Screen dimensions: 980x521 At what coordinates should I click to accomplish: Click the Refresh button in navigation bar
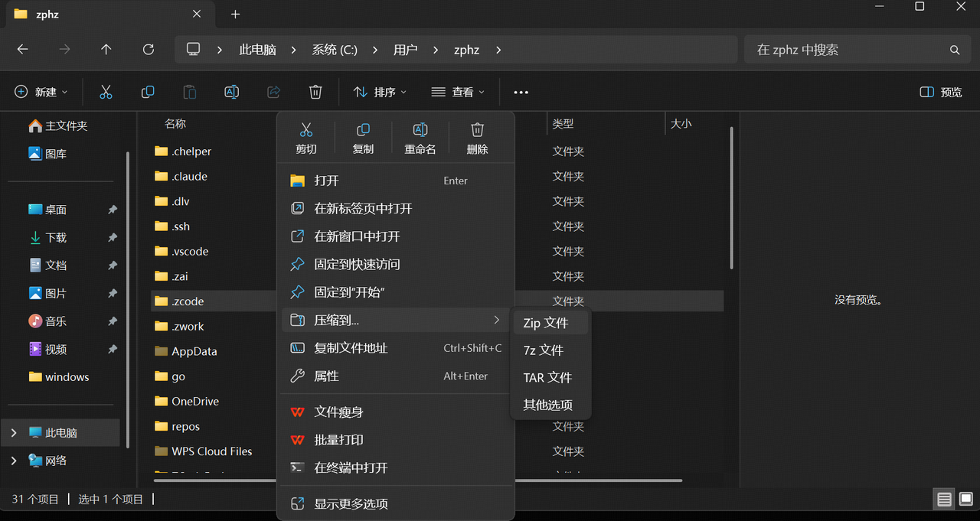coord(149,50)
